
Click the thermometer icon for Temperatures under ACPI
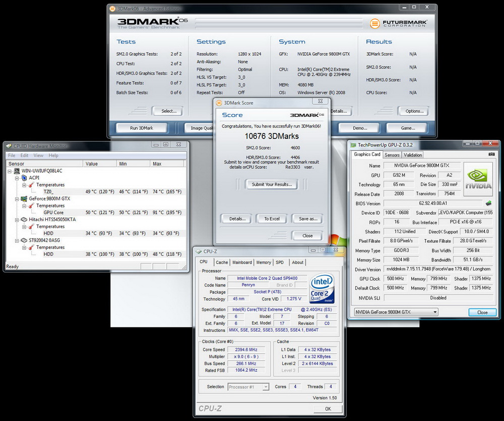(31, 185)
